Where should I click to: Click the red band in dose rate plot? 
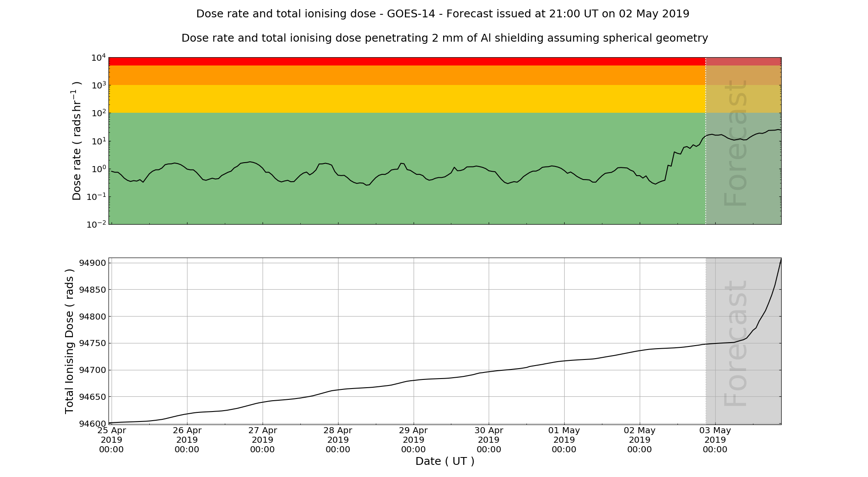click(x=407, y=61)
